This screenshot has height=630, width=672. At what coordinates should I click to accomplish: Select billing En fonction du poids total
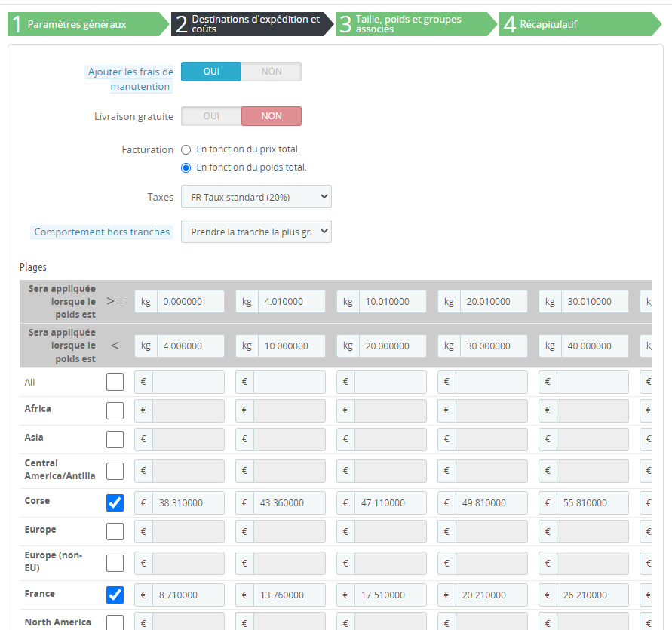[186, 167]
